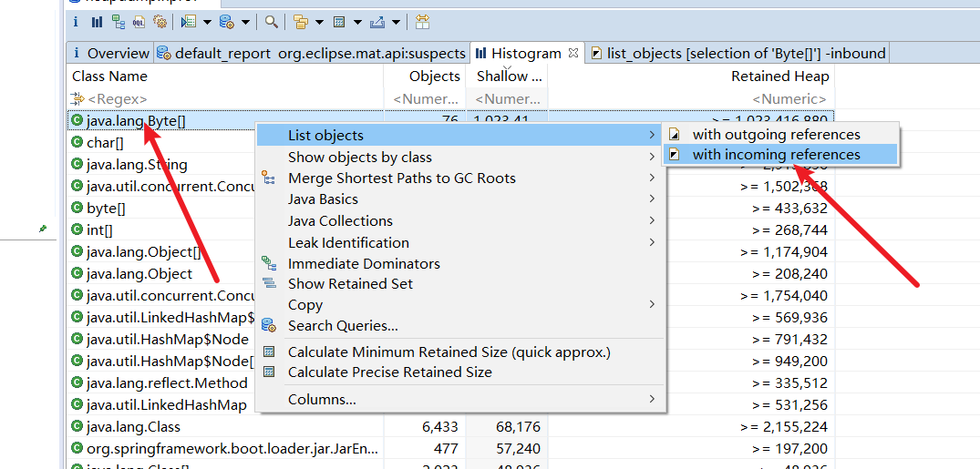The image size is (980, 469).
Task: Open the OQL query editor icon
Action: 139,21
